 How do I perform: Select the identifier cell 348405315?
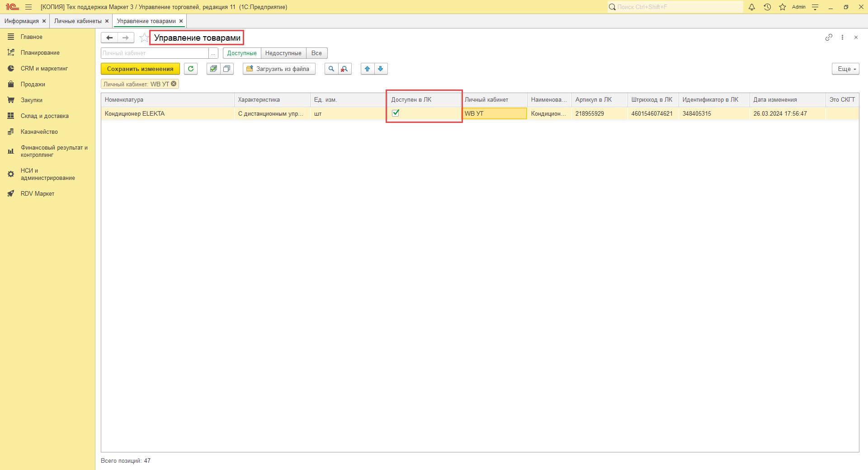point(714,114)
